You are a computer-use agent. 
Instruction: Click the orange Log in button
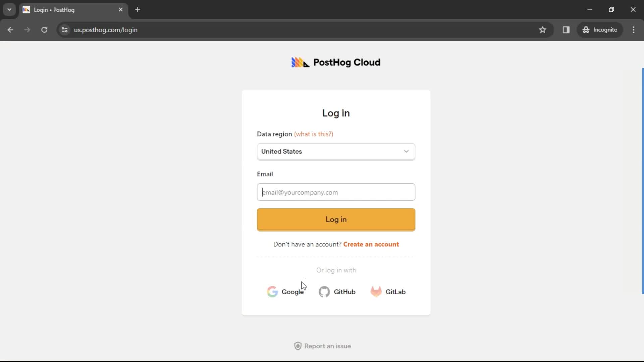[336, 220]
